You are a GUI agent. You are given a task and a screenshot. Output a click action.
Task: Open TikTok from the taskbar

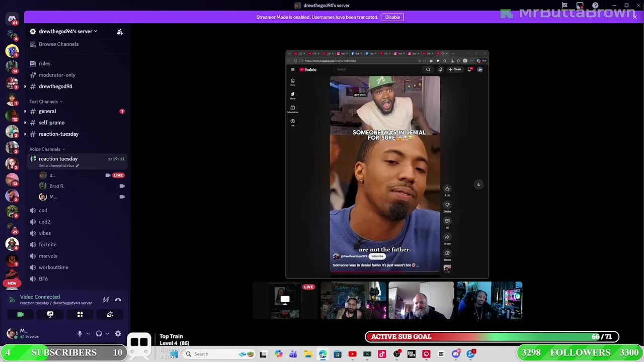[382, 354]
